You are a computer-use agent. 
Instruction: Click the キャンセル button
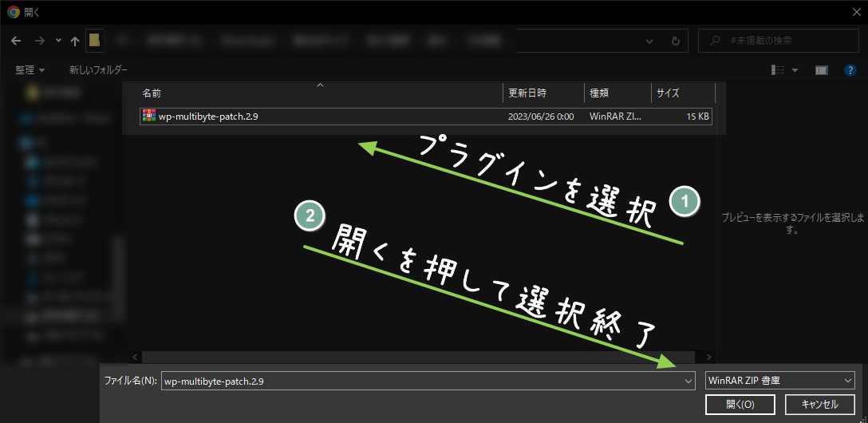[820, 405]
